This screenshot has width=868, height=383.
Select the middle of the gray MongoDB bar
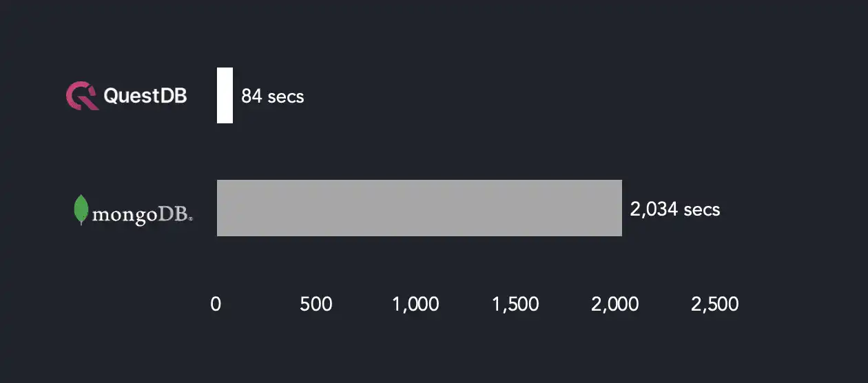click(419, 208)
